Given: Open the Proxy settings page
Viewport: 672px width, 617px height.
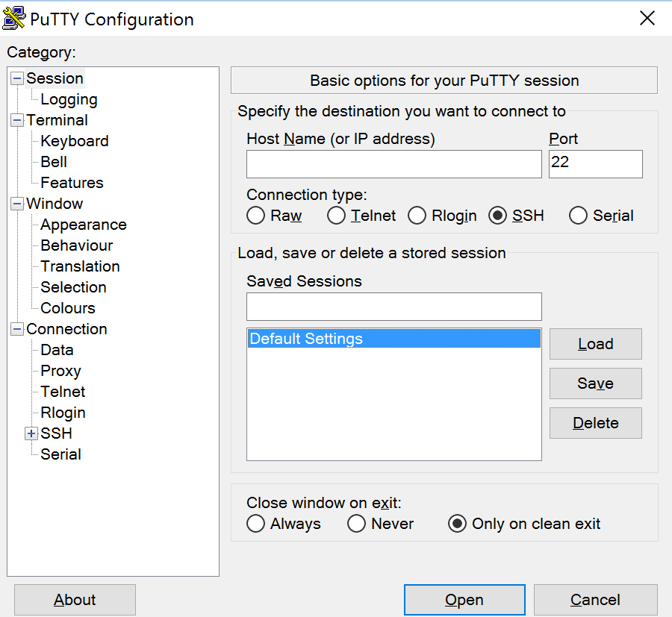Looking at the screenshot, I should pyautogui.click(x=60, y=371).
